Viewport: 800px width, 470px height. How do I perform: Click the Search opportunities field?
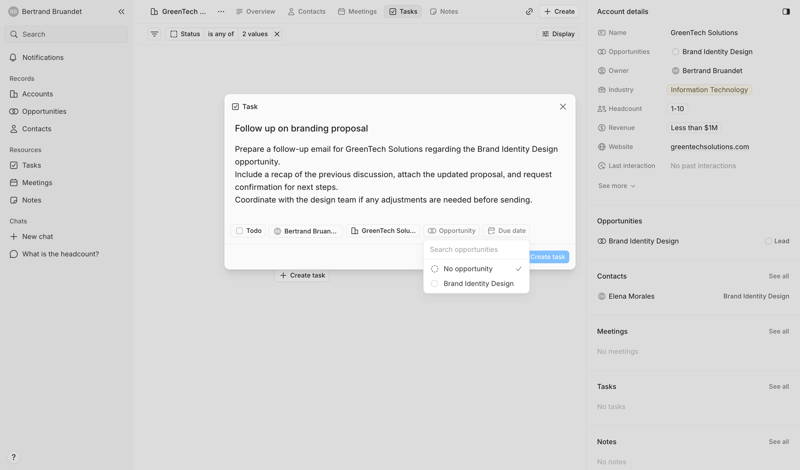[x=477, y=250]
